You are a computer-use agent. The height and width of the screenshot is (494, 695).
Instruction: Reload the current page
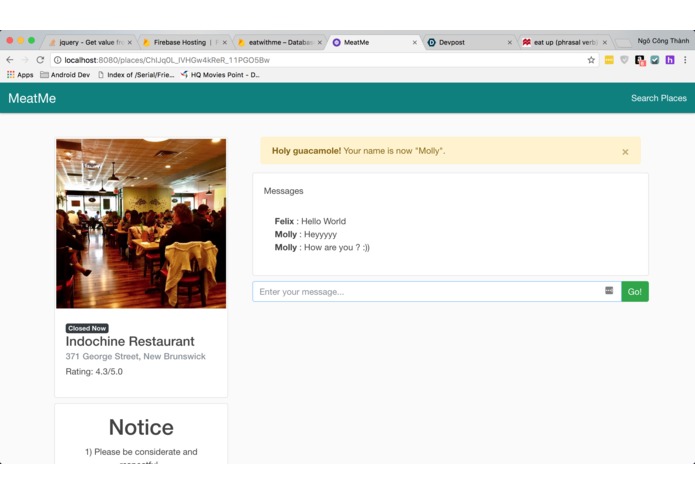click(40, 60)
